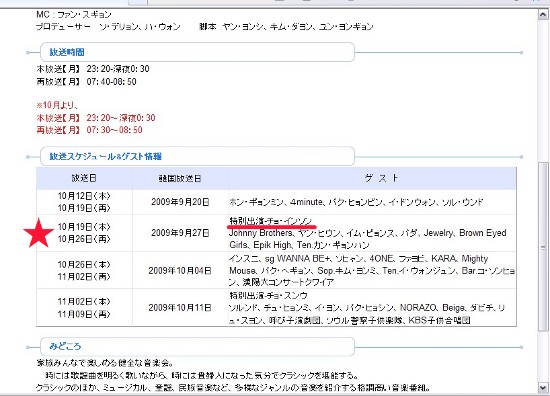Click the 10月26日(本) broadcast date
This screenshot has width=550, height=396.
tap(84, 264)
